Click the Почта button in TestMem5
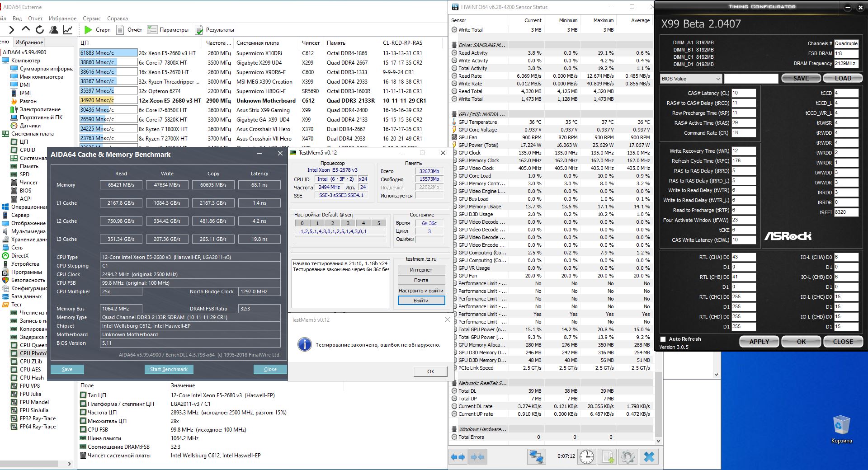 point(421,280)
